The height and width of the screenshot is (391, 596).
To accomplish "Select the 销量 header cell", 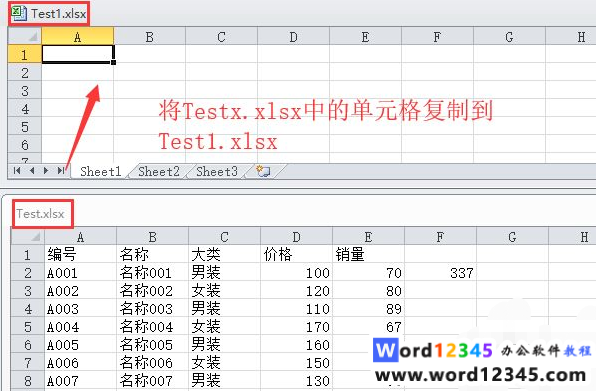I will [368, 255].
